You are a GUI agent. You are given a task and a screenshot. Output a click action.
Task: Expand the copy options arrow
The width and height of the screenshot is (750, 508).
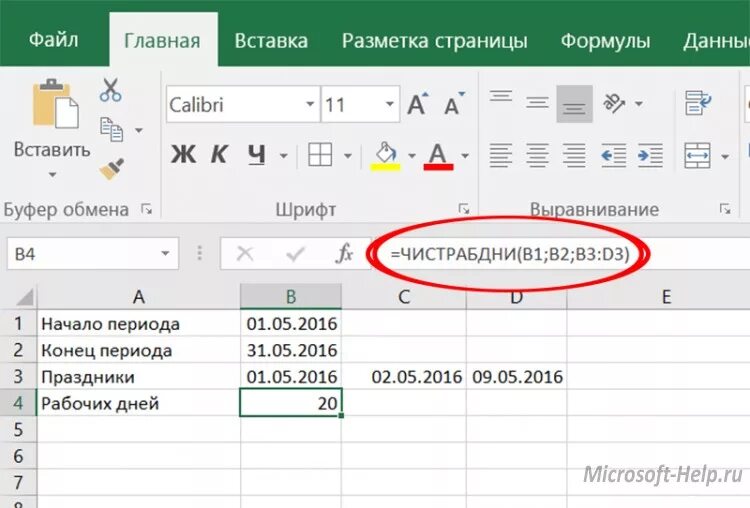coord(139,130)
